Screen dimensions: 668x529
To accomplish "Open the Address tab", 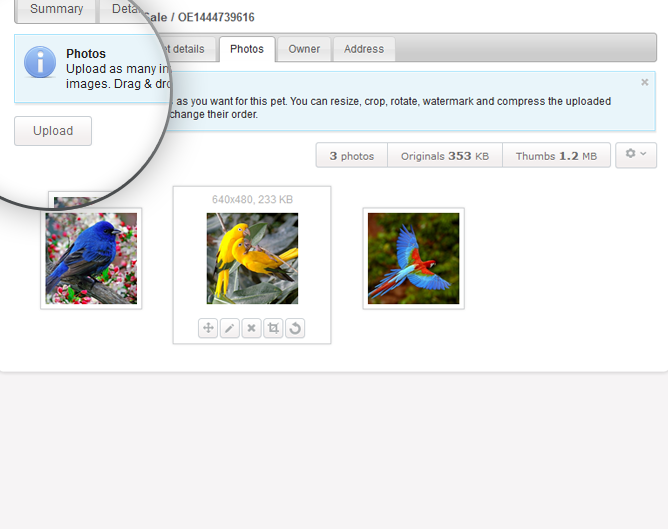I will pyautogui.click(x=364, y=49).
